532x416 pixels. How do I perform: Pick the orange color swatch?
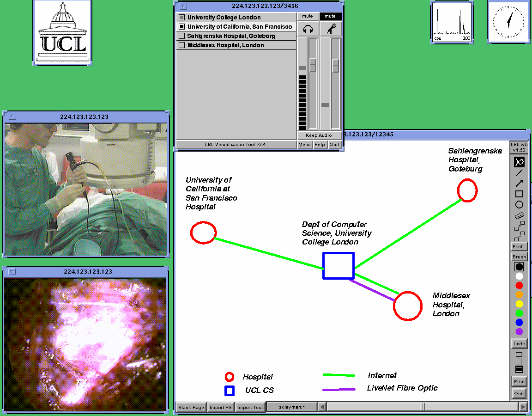point(519,295)
